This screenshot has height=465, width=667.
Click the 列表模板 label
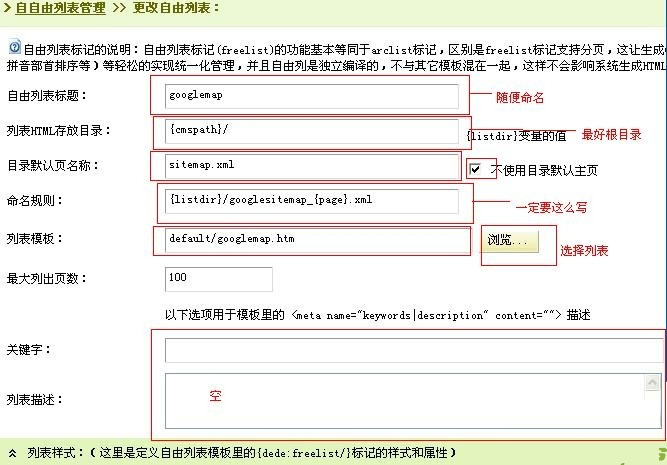(x=35, y=240)
